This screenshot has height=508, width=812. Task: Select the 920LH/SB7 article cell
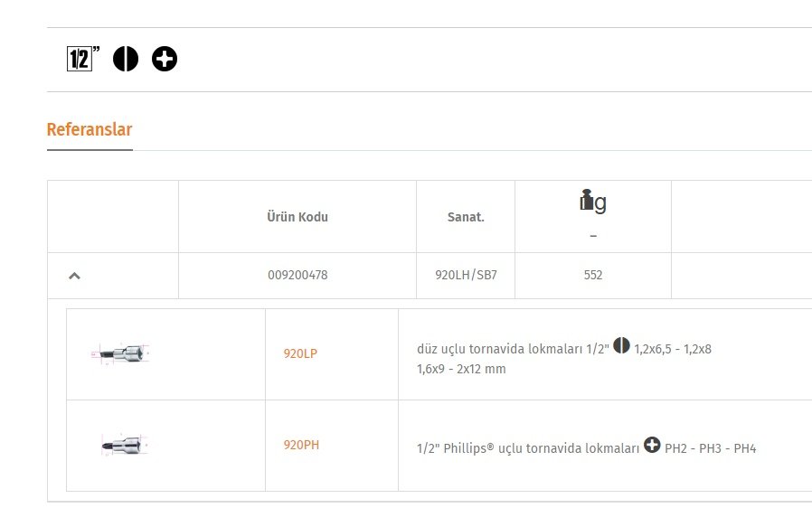point(466,275)
